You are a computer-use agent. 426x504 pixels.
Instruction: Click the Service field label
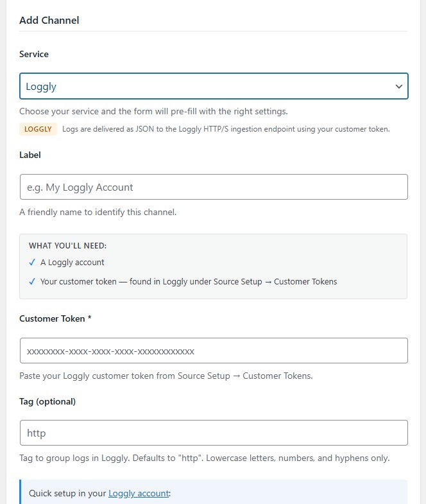tap(34, 54)
